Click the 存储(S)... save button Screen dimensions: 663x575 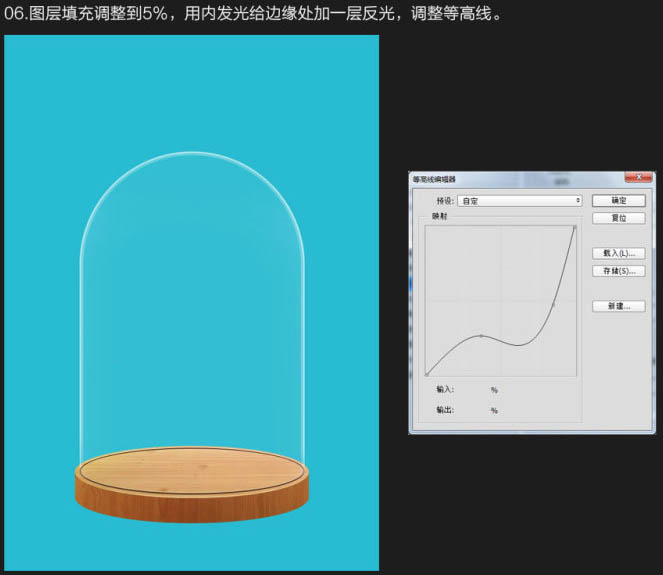click(x=619, y=271)
